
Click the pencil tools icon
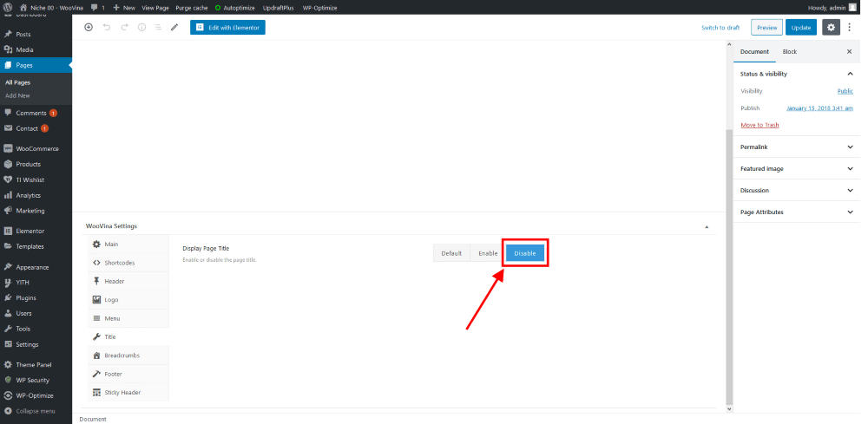pos(174,27)
